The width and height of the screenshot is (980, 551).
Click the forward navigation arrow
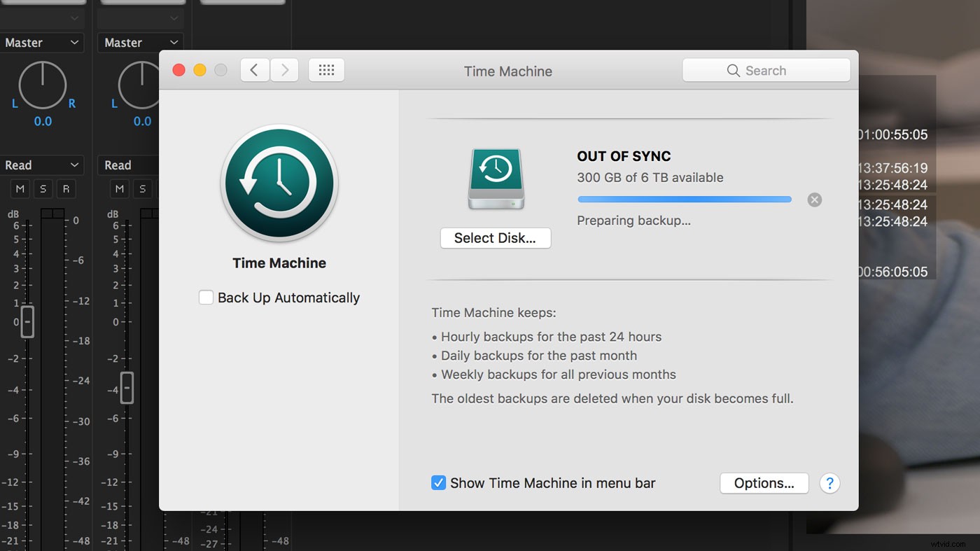tap(284, 69)
